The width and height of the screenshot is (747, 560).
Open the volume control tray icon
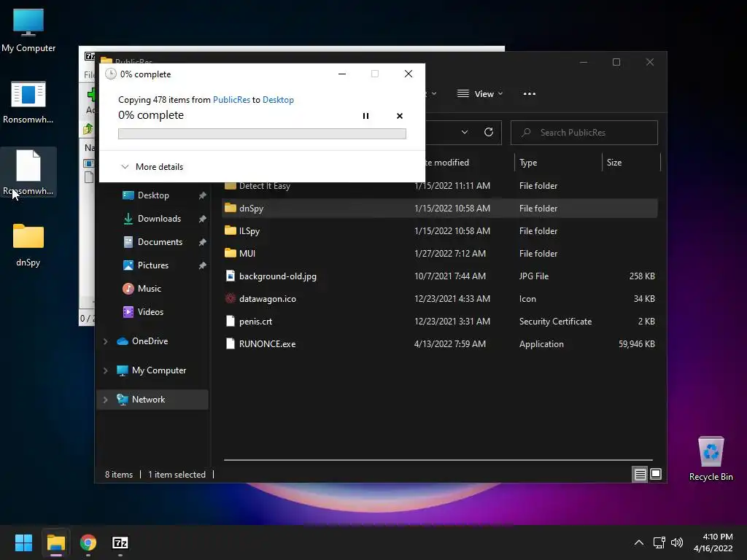point(676,542)
